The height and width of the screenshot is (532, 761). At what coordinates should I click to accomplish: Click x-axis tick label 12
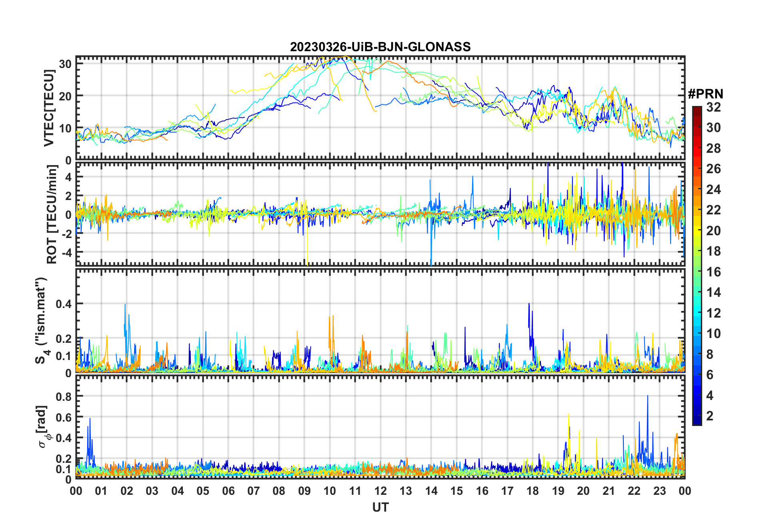pos(380,491)
